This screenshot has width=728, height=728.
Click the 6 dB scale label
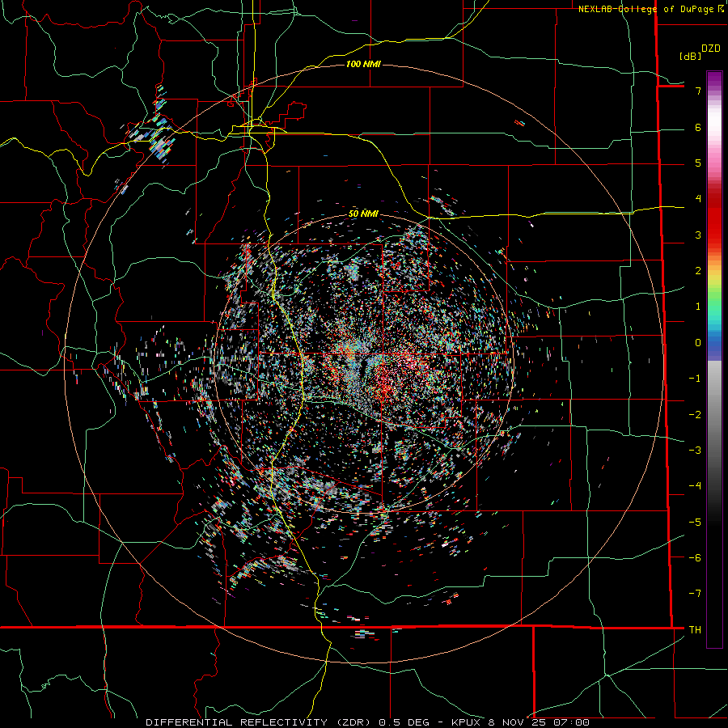pyautogui.click(x=698, y=127)
